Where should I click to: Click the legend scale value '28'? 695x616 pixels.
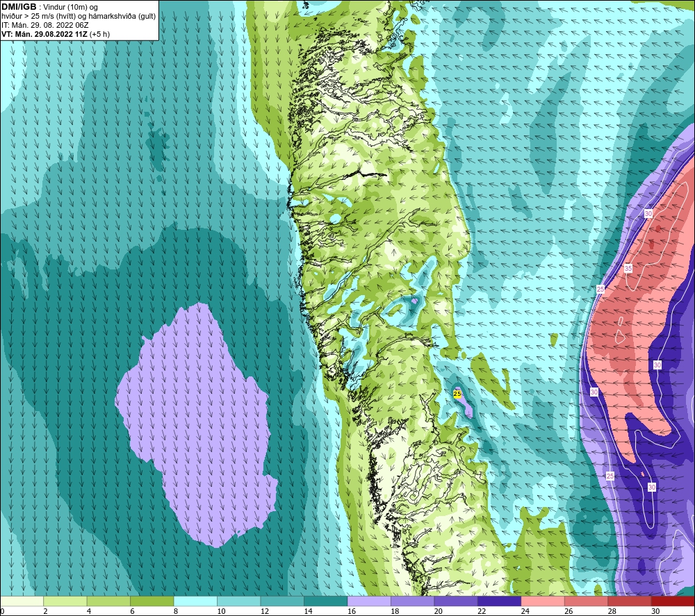[x=612, y=611]
